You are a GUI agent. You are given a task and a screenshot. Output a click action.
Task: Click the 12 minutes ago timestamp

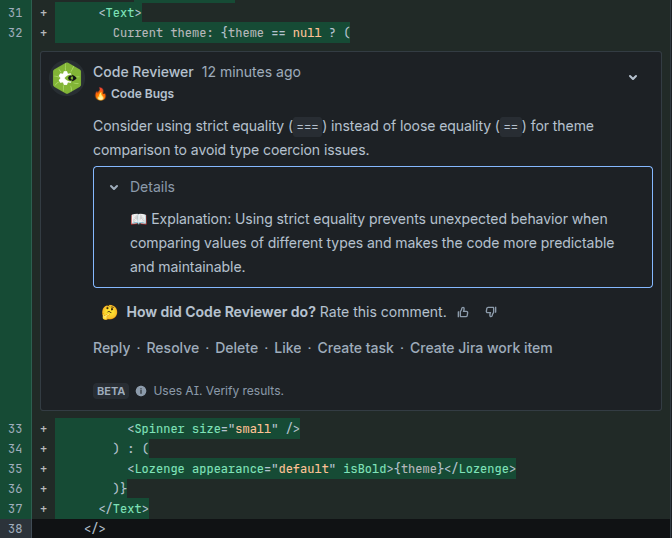tap(251, 72)
